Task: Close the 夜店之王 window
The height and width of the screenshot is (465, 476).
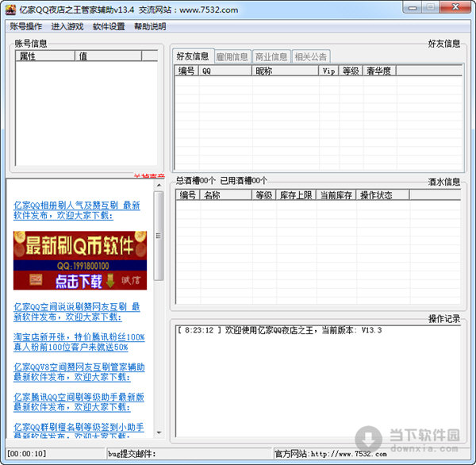Action: [455, 7]
